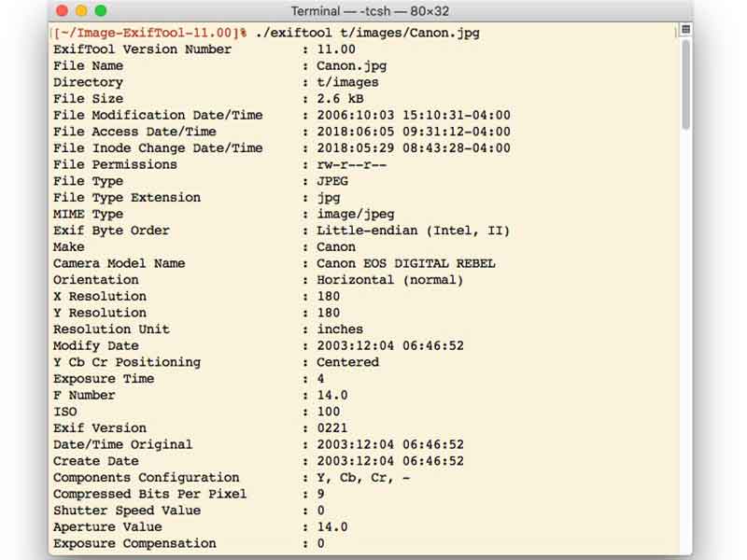Click the yellow minimize window button

click(x=81, y=10)
